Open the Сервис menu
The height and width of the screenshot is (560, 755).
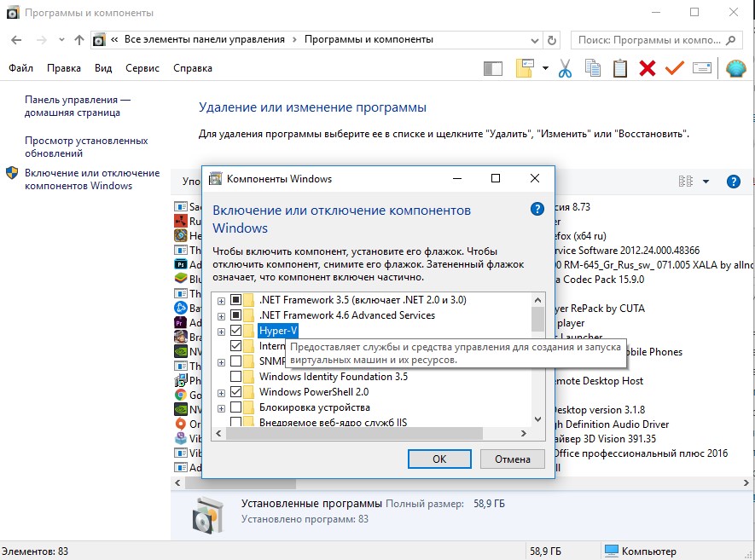pyautogui.click(x=142, y=68)
